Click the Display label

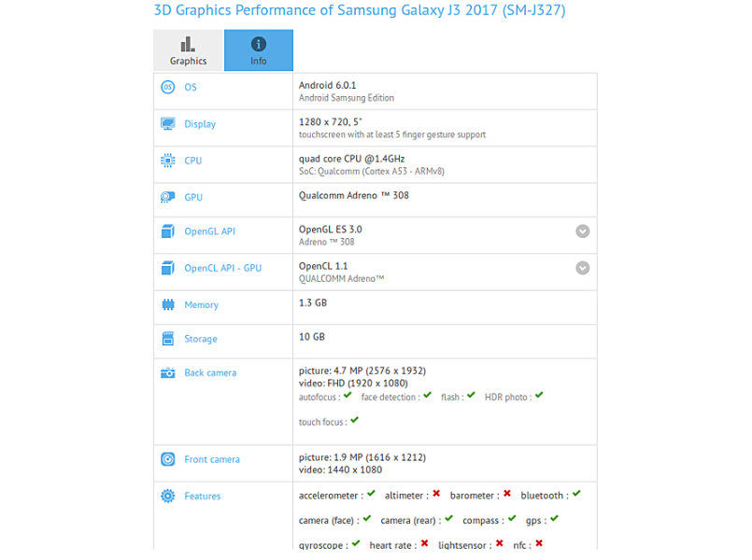(x=200, y=124)
